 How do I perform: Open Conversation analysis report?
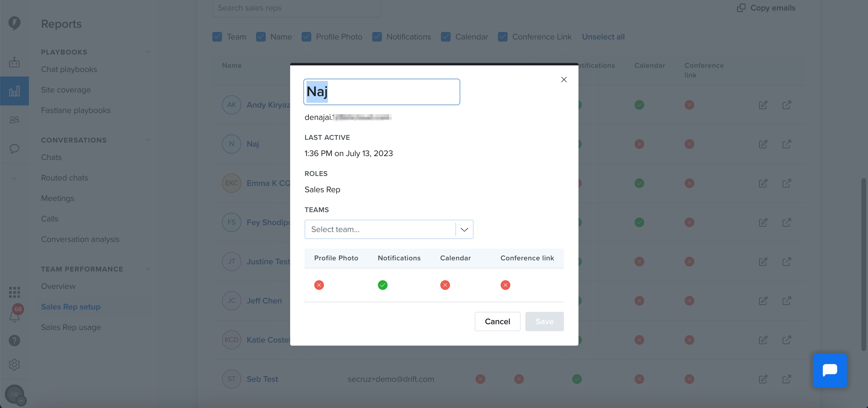point(80,239)
